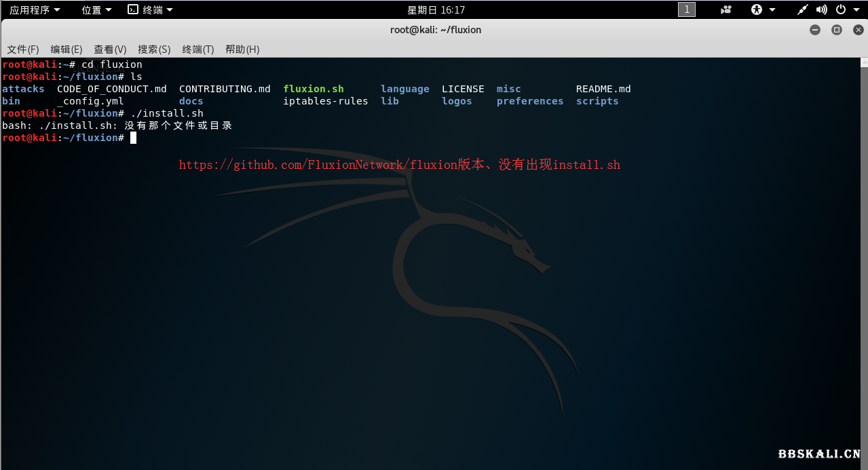Open the 编辑(E) menu
Image resolution: width=868 pixels, height=470 pixels.
(x=66, y=49)
